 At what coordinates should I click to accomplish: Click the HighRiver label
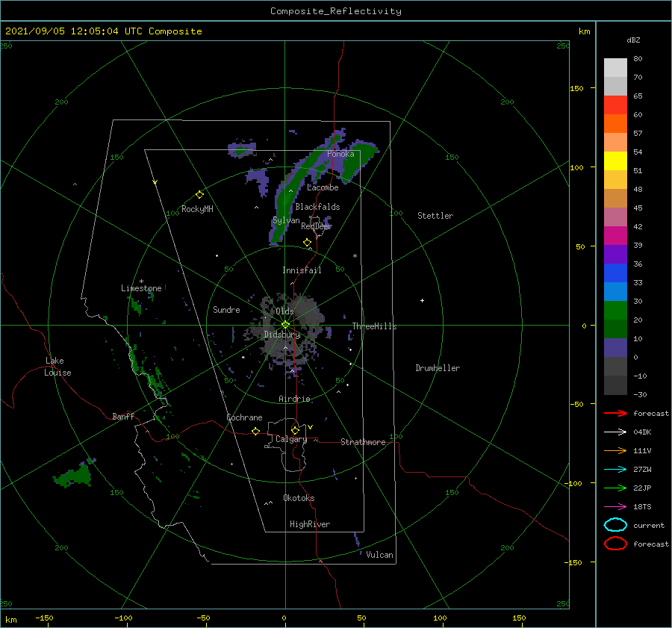(x=310, y=524)
